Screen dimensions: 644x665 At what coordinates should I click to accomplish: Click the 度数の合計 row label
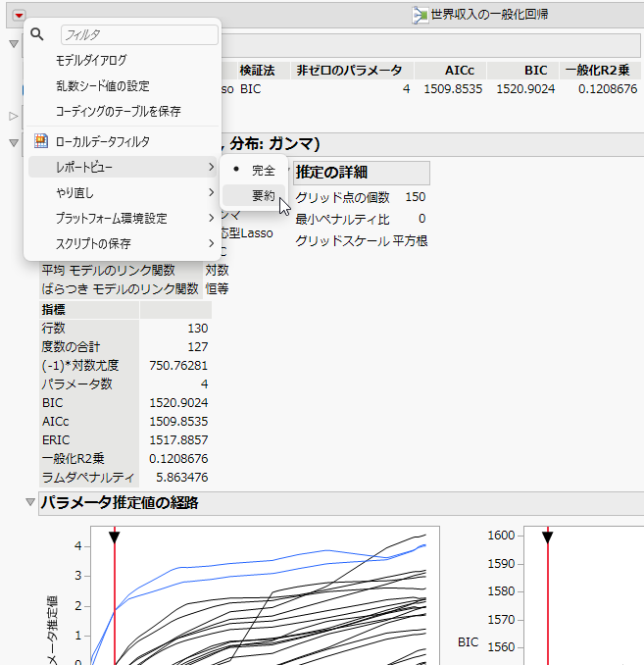pyautogui.click(x=71, y=347)
